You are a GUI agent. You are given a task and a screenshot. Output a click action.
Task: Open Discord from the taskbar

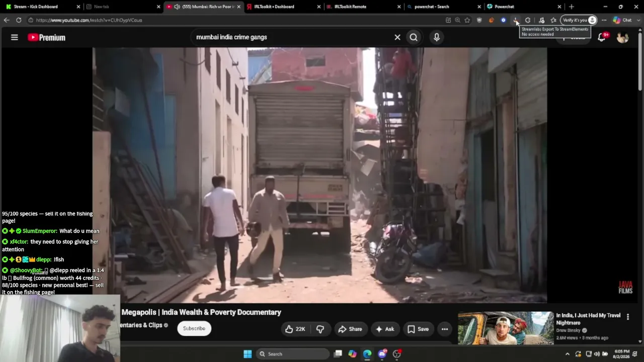382,354
